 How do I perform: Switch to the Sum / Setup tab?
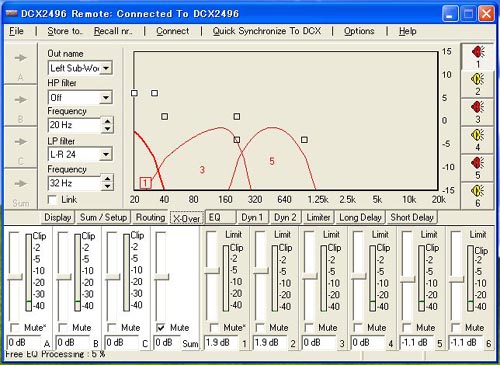(103, 217)
